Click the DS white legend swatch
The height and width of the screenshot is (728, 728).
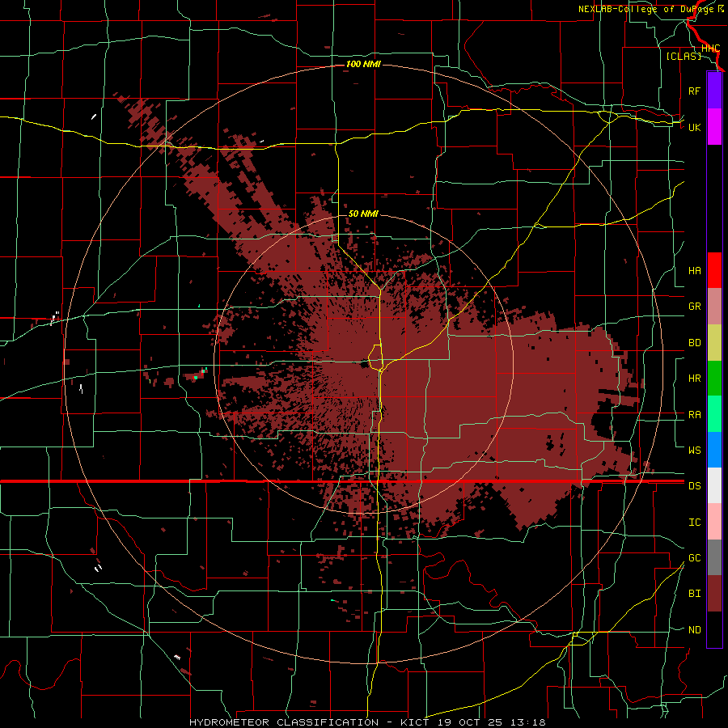click(x=714, y=485)
